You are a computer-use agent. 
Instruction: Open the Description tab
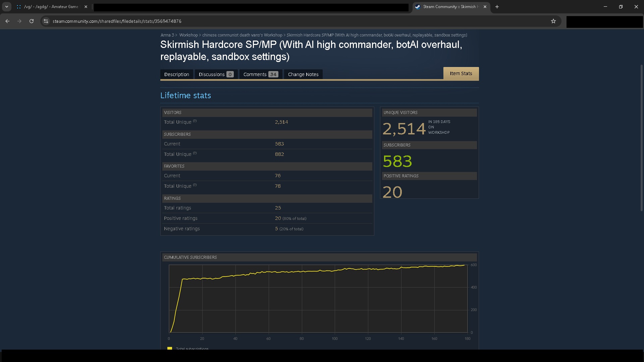pos(176,74)
